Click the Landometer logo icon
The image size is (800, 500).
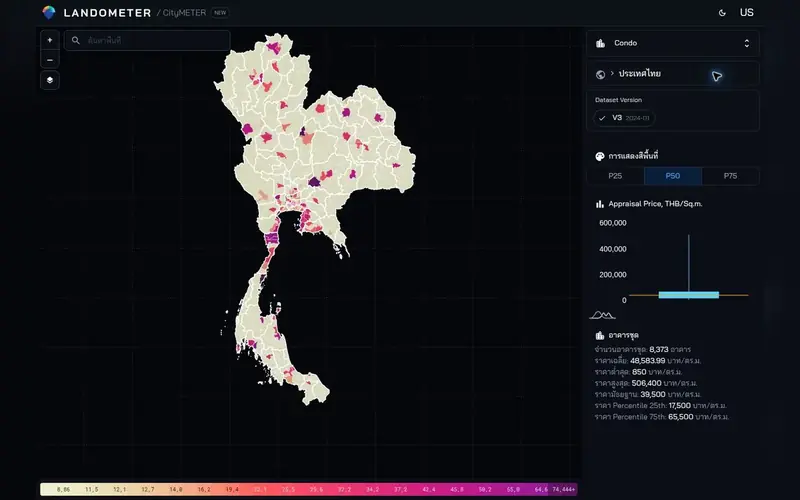pyautogui.click(x=49, y=12)
